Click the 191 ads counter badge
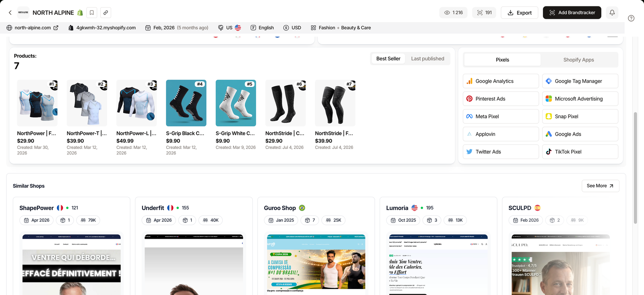Image resolution: width=644 pixels, height=295 pixels. click(484, 12)
